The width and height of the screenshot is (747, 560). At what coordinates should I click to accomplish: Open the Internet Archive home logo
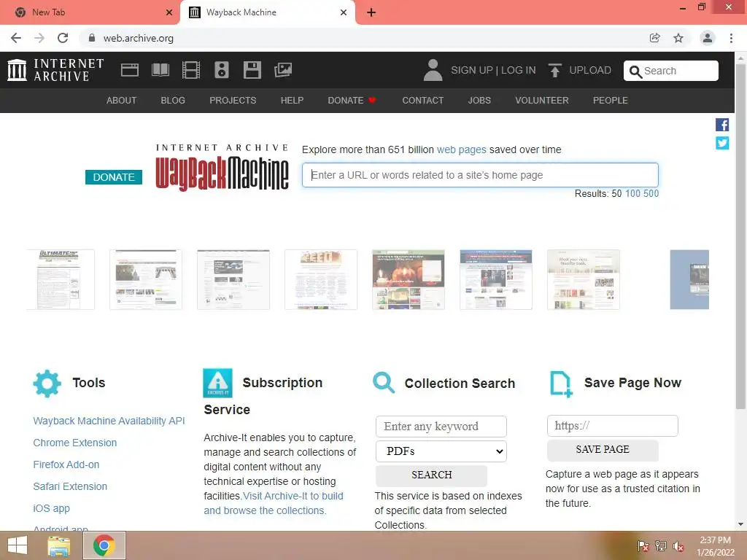[x=55, y=70]
